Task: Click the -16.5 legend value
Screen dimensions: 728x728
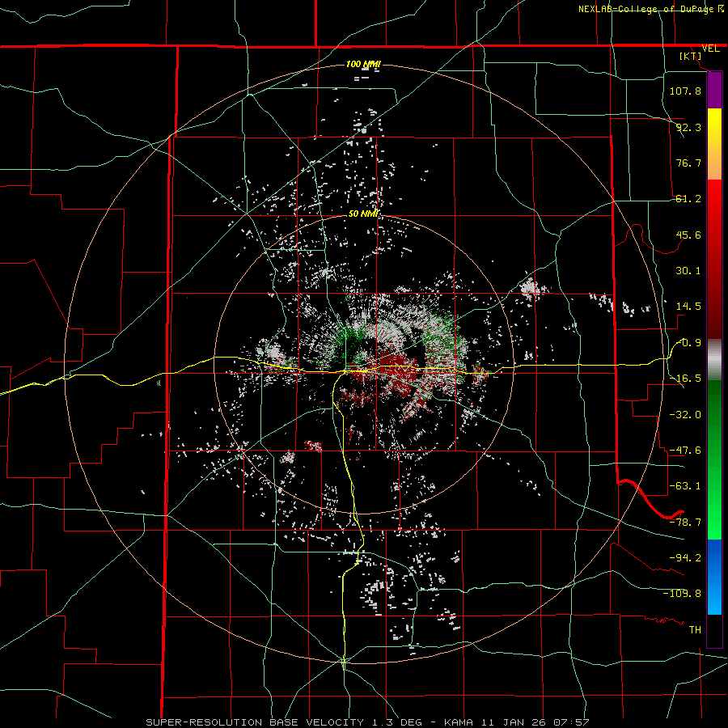Action: [685, 379]
